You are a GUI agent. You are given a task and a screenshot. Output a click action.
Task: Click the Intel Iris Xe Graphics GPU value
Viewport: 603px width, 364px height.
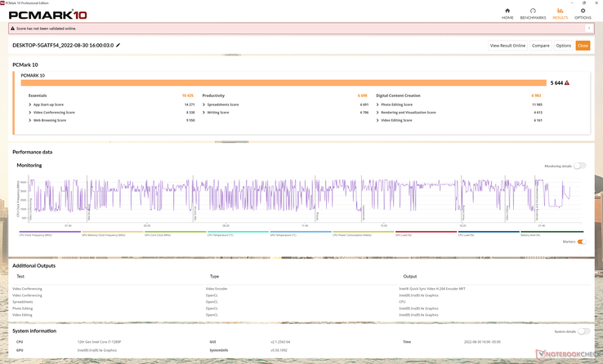click(97, 350)
